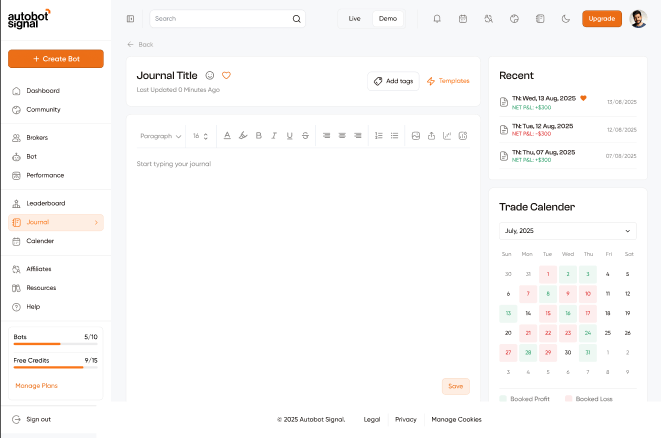Open Manage Cookies footer link
The image size is (661, 438).
click(x=457, y=419)
